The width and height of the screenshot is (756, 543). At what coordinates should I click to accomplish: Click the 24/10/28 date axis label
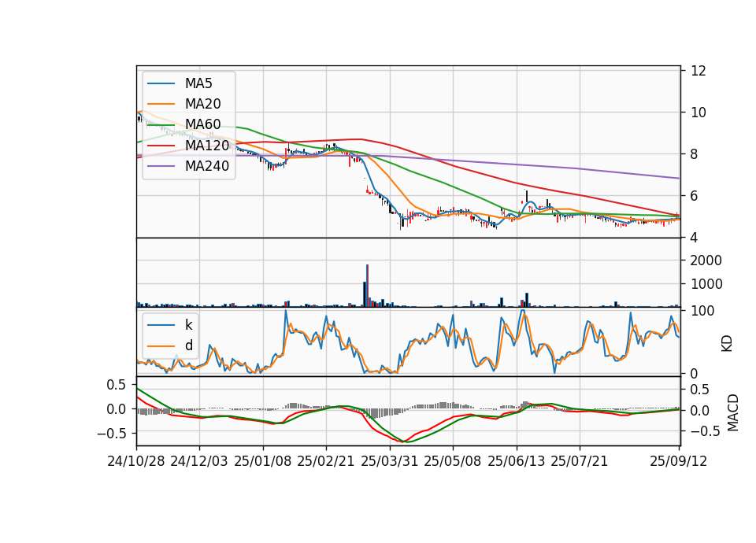pos(136,461)
